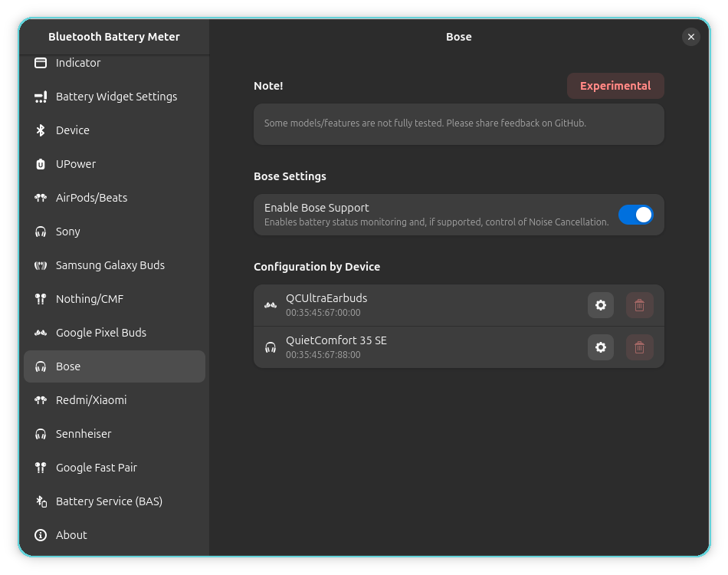Image resolution: width=728 pixels, height=575 pixels.
Task: Close the Bluetooth Battery Meter window
Action: pyautogui.click(x=691, y=37)
